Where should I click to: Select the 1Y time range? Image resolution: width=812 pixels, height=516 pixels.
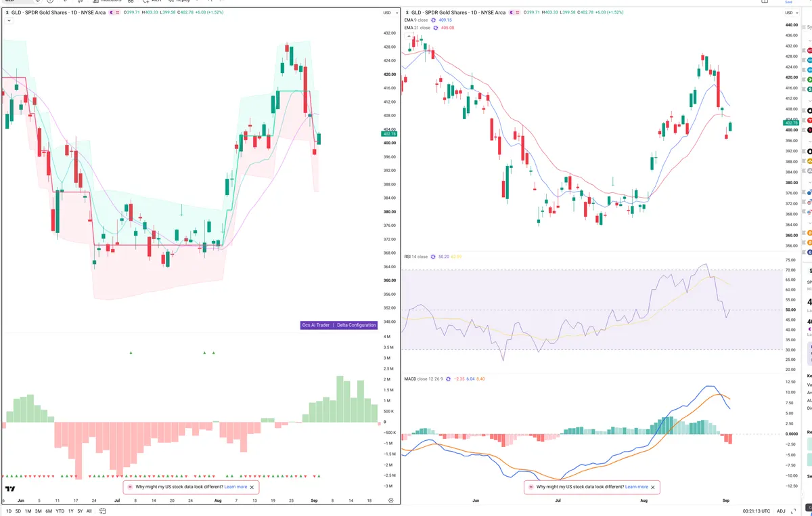71,511
